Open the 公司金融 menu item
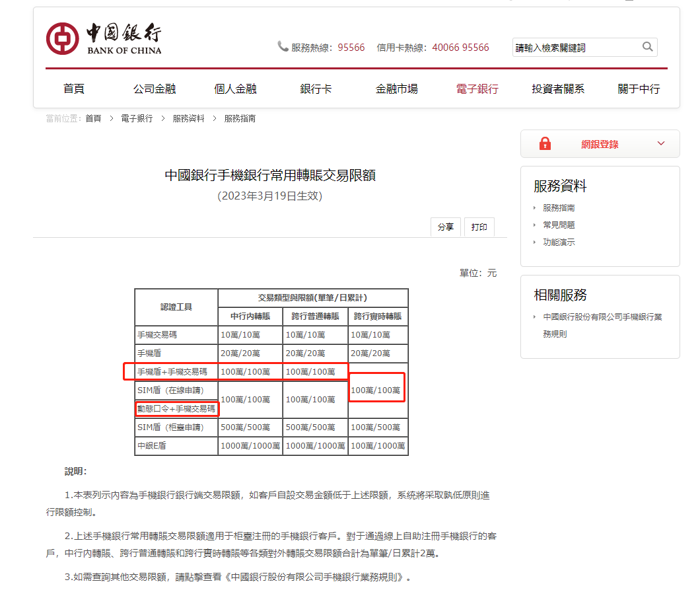700x590 pixels. pyautogui.click(x=155, y=88)
